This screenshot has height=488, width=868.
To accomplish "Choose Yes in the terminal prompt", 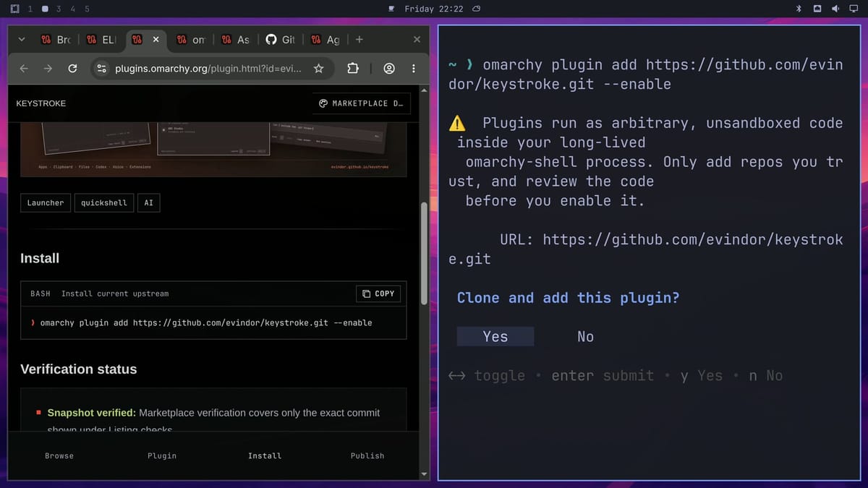I will click(495, 336).
